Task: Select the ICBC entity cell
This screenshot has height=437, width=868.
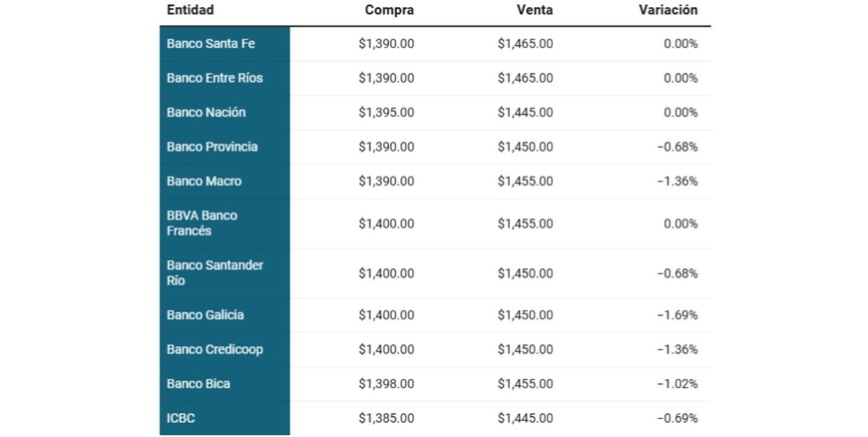Action: (x=182, y=418)
